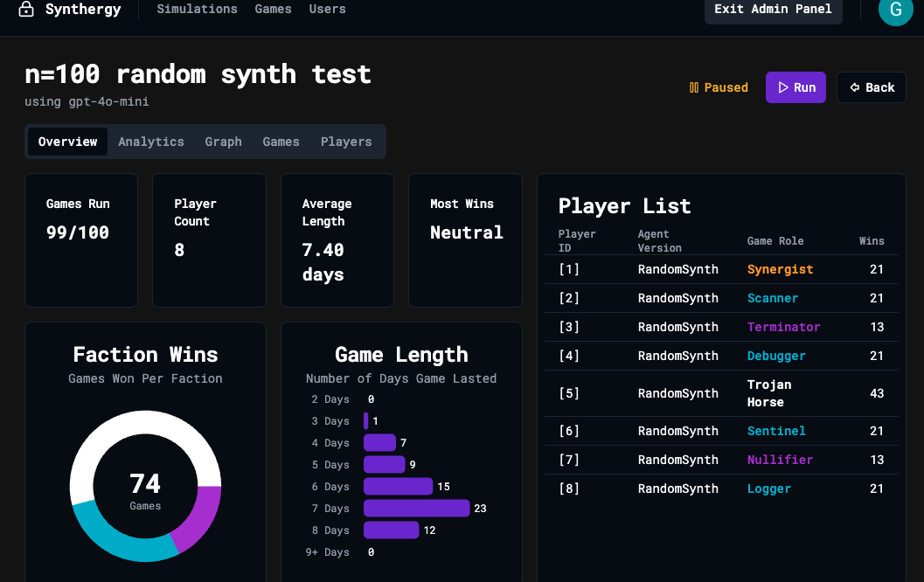Switch to the Graph tab
Viewport: 924px width, 582px height.
coord(223,142)
